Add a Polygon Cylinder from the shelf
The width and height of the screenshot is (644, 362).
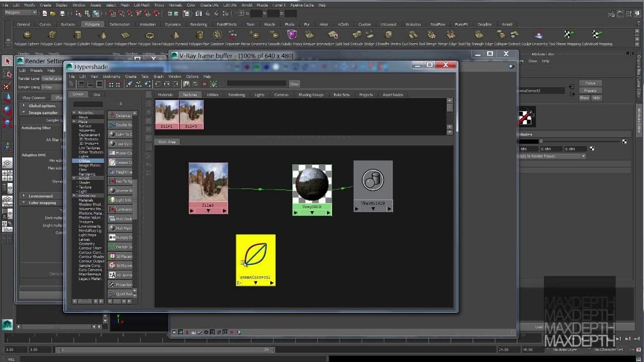pyautogui.click(x=77, y=35)
